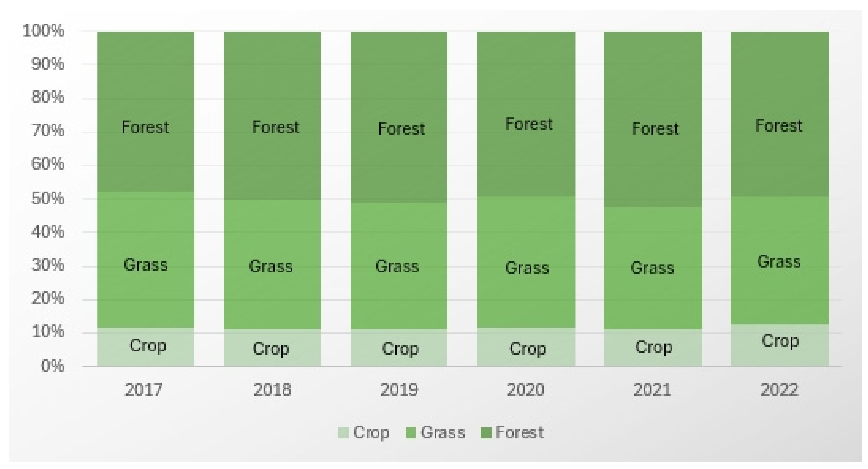
Task: Click the 100% y-axis label
Action: pos(43,31)
